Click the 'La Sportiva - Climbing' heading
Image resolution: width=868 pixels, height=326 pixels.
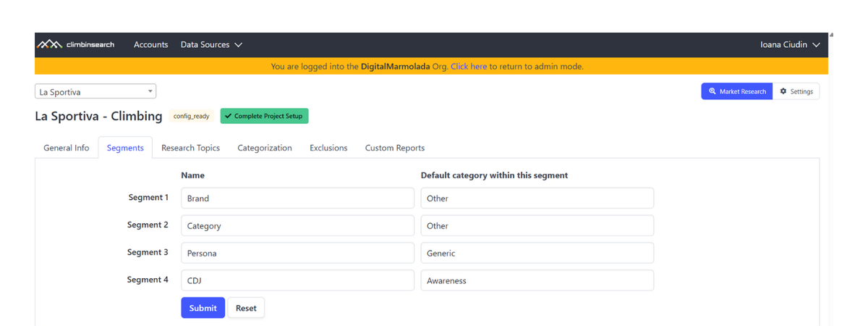pyautogui.click(x=98, y=116)
